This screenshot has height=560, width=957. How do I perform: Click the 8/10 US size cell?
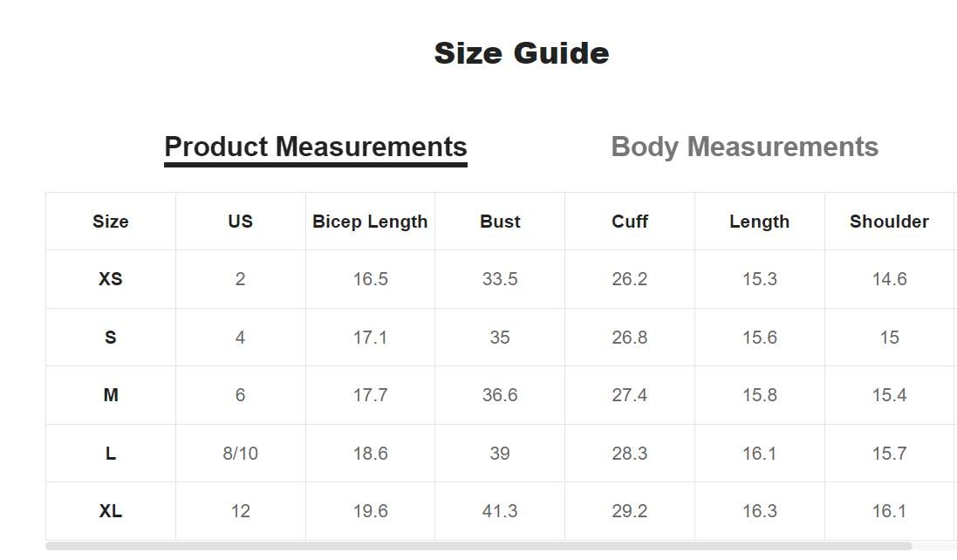(x=241, y=454)
